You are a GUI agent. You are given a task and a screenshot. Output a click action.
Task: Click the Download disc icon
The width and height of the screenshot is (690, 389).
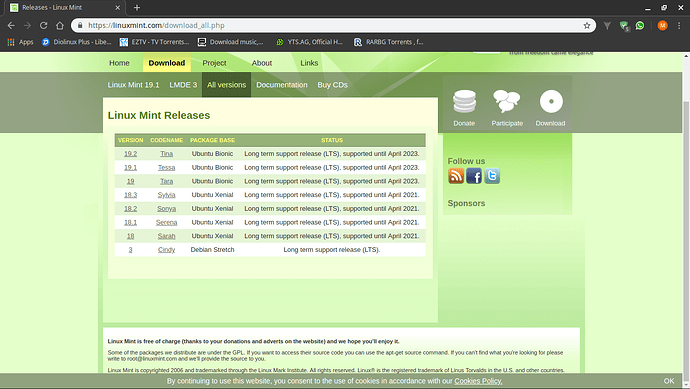(x=551, y=102)
